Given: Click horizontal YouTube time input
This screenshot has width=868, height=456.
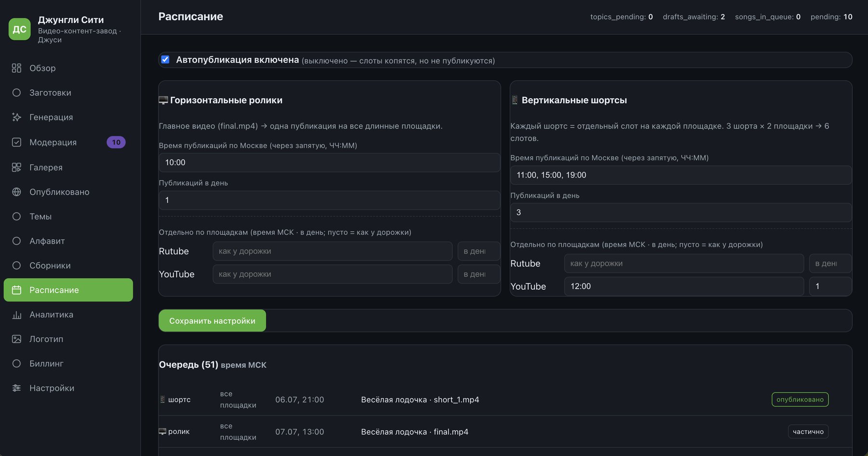Looking at the screenshot, I should pyautogui.click(x=333, y=274).
